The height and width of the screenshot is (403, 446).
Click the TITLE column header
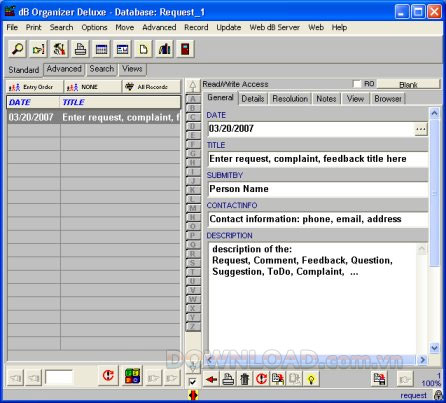click(x=120, y=102)
